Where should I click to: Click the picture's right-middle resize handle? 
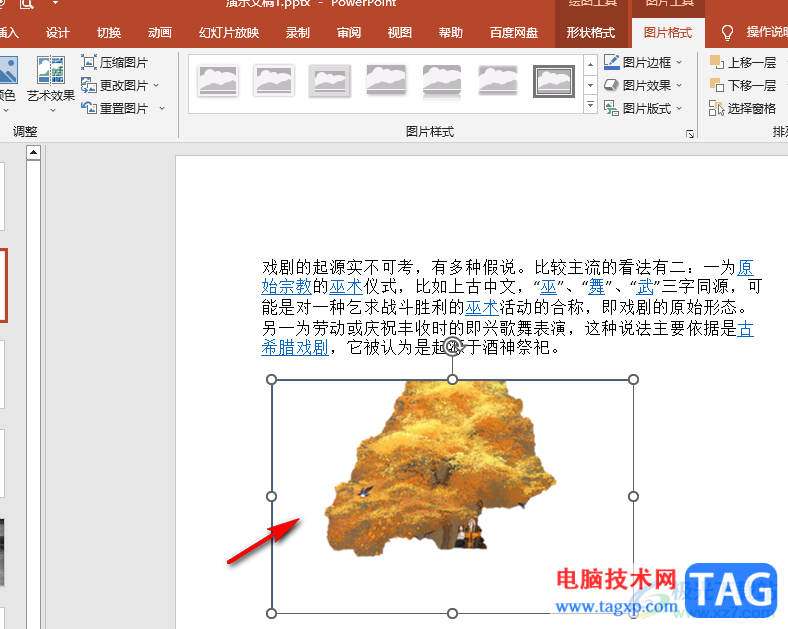pyautogui.click(x=633, y=496)
